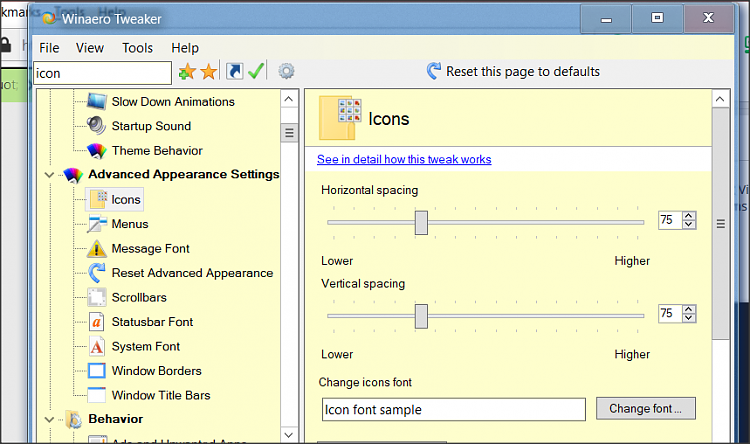Click the Change font... button

[645, 409]
